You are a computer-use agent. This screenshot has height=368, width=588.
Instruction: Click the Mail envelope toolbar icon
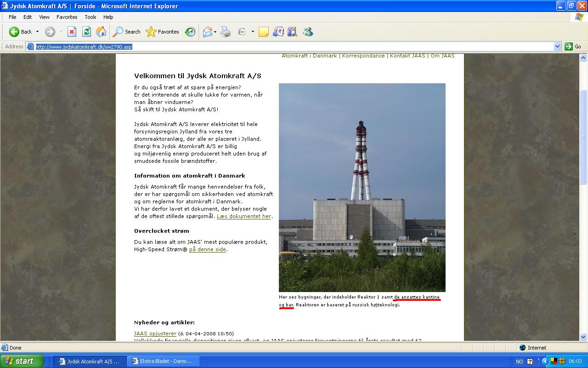(208, 32)
